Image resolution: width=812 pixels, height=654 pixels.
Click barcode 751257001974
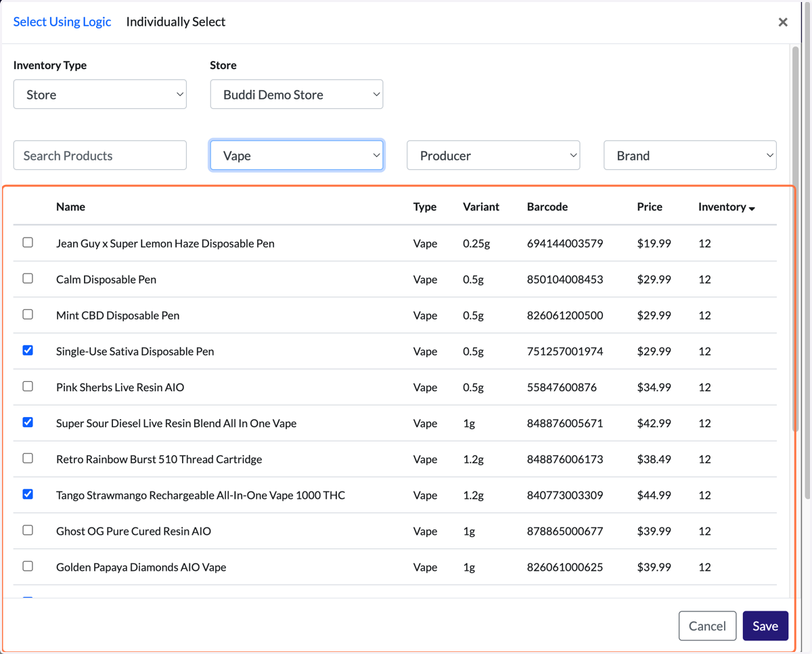click(565, 351)
